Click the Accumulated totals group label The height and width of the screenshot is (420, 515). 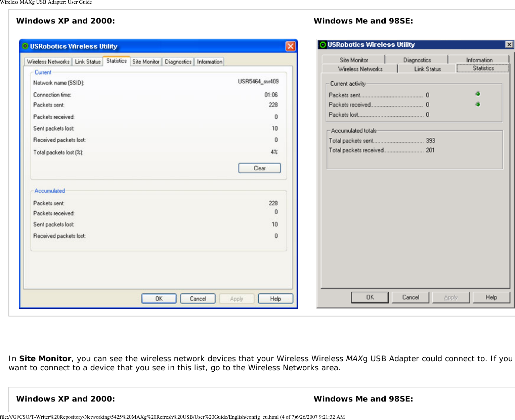tap(354, 131)
